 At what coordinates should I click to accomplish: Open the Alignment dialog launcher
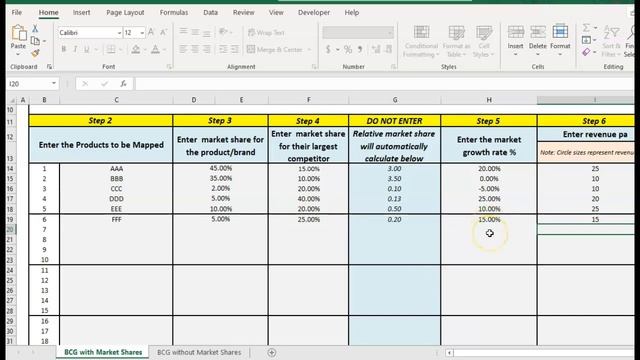[314, 67]
